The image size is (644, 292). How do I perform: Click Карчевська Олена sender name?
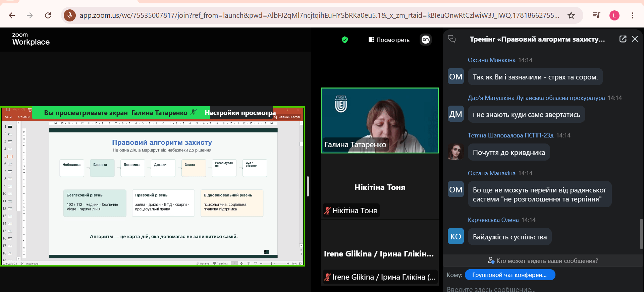(x=493, y=220)
